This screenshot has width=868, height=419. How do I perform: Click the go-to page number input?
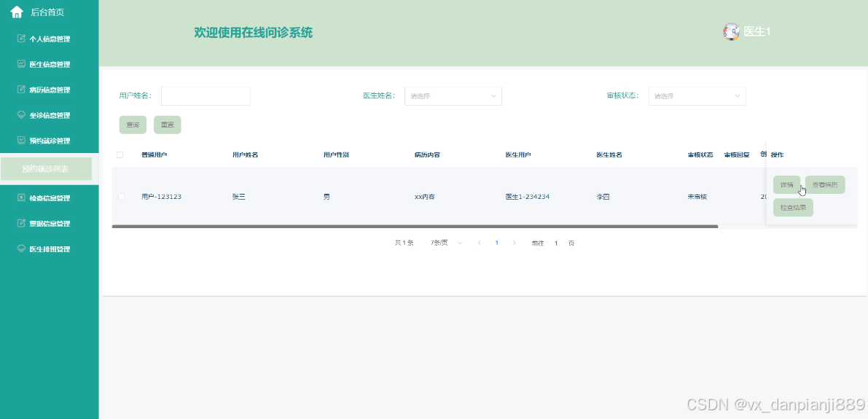556,243
